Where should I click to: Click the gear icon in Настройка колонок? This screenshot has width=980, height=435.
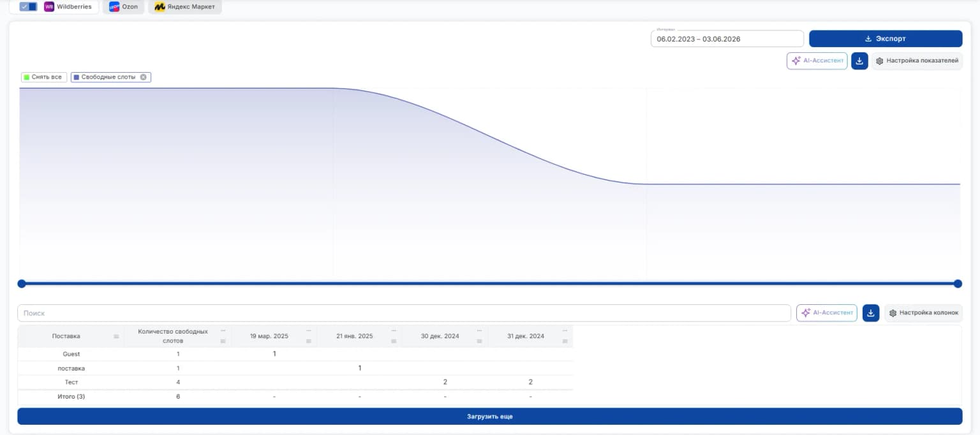(x=893, y=313)
